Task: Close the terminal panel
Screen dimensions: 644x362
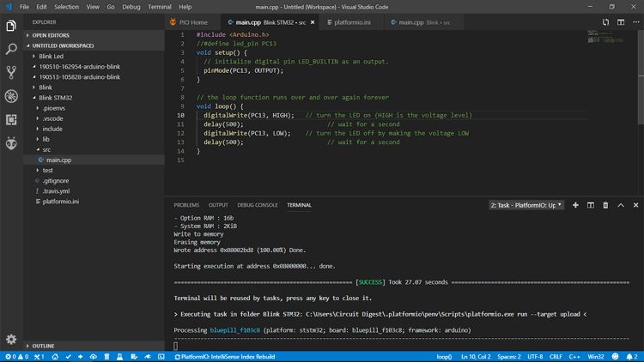Action: coord(635,205)
